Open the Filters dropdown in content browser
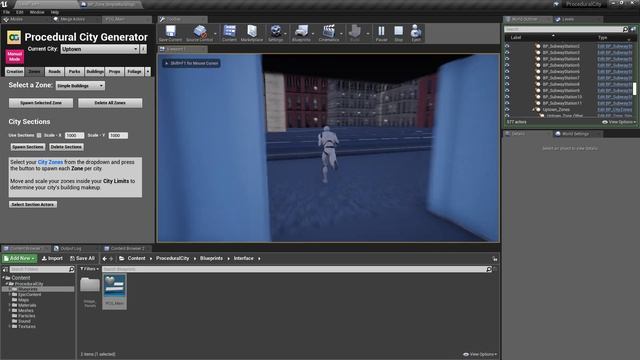640x360 pixels. pos(89,269)
